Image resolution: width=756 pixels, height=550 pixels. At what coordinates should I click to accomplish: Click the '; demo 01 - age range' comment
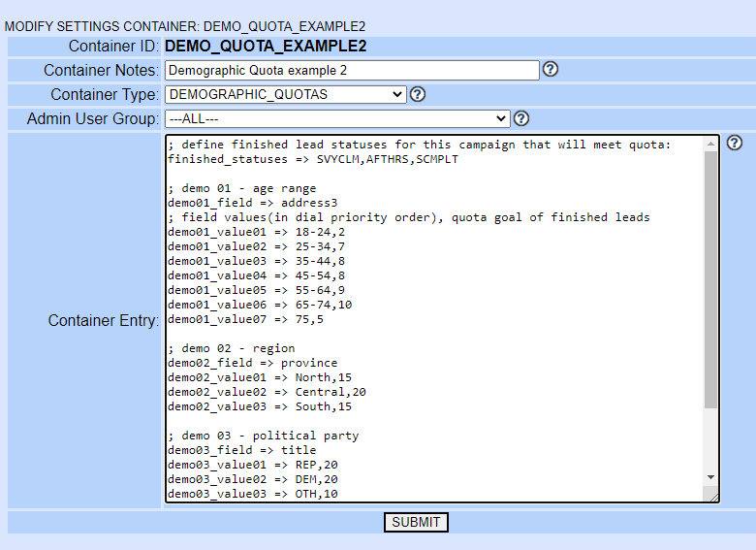242,188
